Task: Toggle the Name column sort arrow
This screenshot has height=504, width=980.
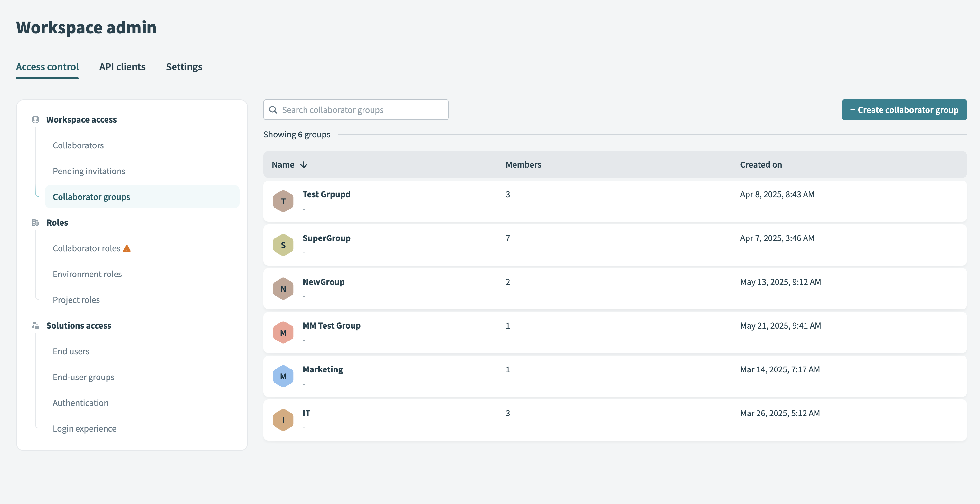Action: click(304, 165)
